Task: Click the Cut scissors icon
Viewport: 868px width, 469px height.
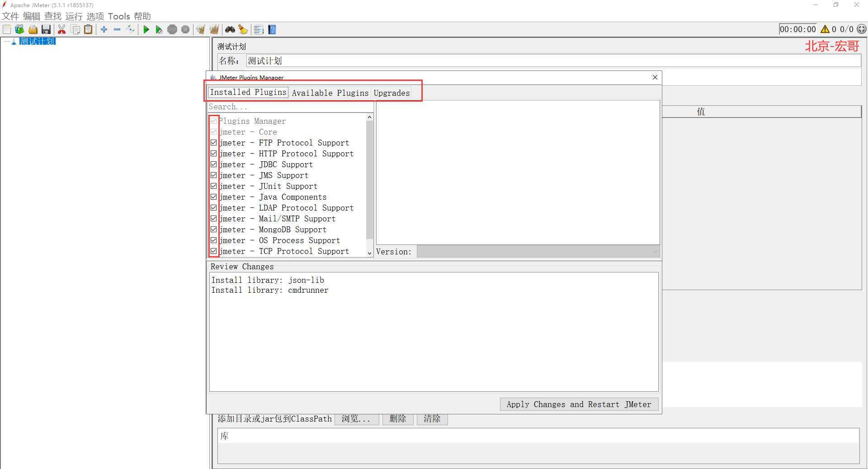Action: (62, 29)
